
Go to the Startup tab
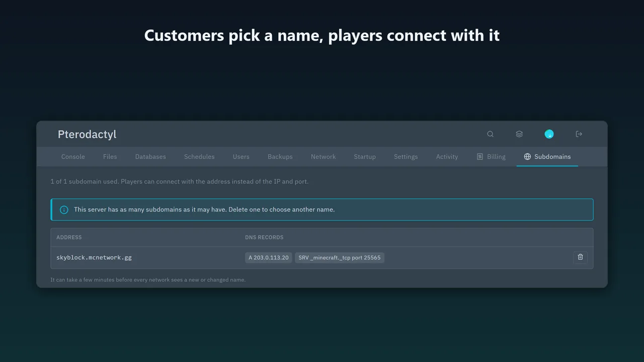(x=365, y=156)
